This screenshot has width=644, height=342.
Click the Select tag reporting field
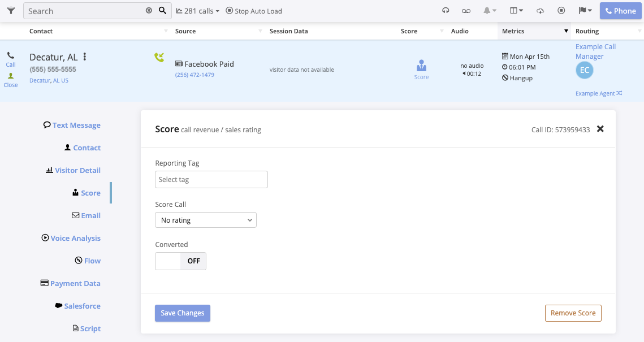pos(211,179)
